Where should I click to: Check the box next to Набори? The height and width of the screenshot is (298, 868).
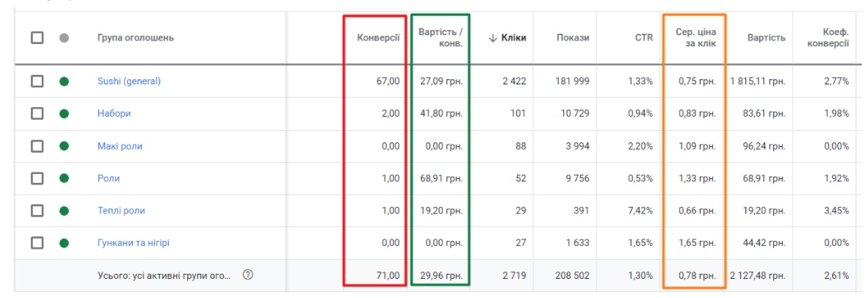37,114
